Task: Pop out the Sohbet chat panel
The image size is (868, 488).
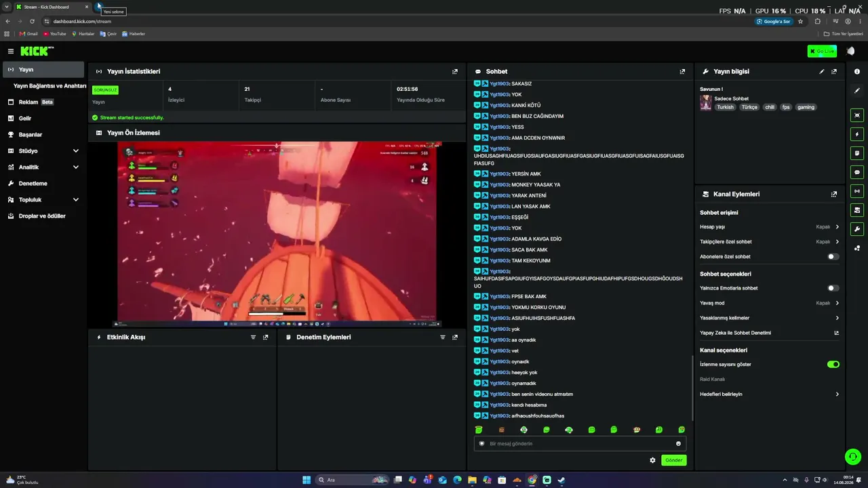Action: (682, 71)
